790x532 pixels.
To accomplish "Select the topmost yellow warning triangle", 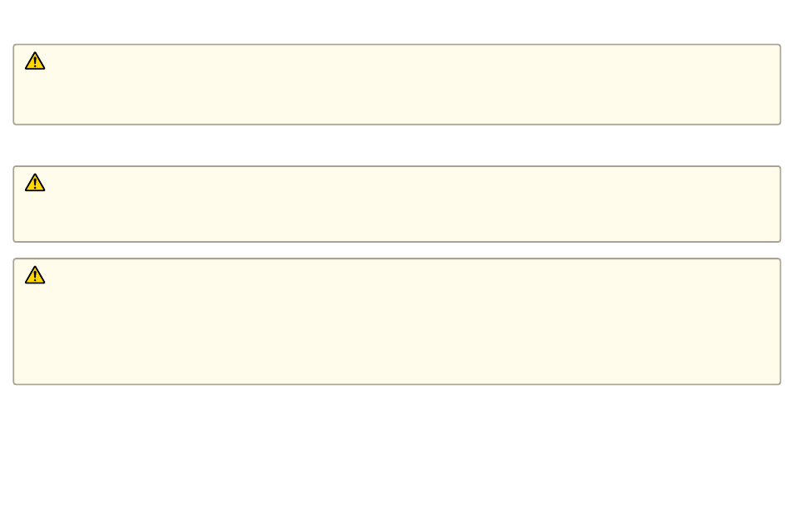I will (35, 61).
